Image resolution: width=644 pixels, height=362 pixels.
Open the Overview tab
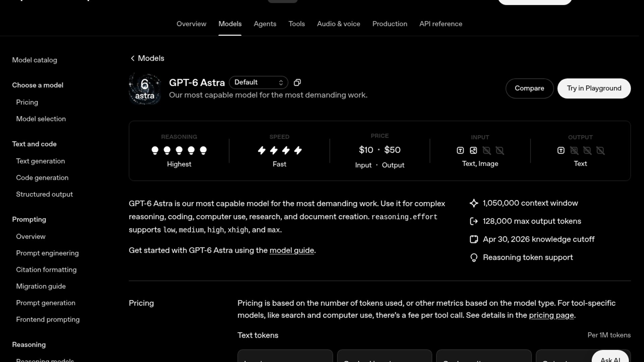point(191,24)
